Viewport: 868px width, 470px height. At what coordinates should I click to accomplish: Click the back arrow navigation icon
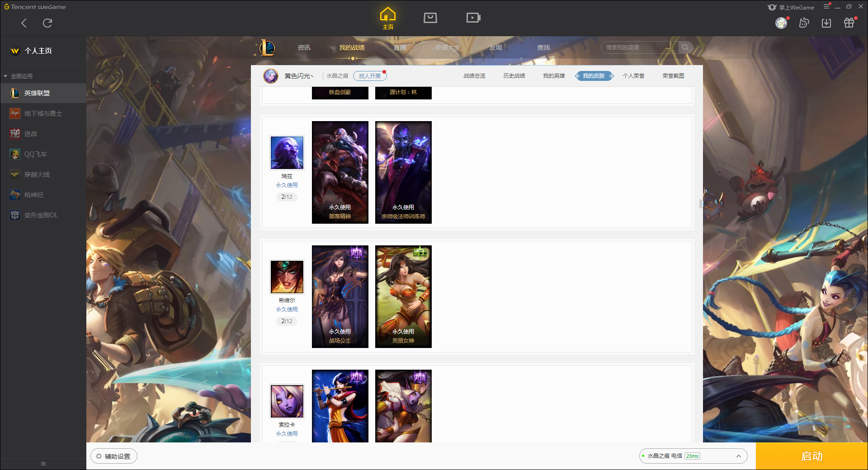pos(24,23)
